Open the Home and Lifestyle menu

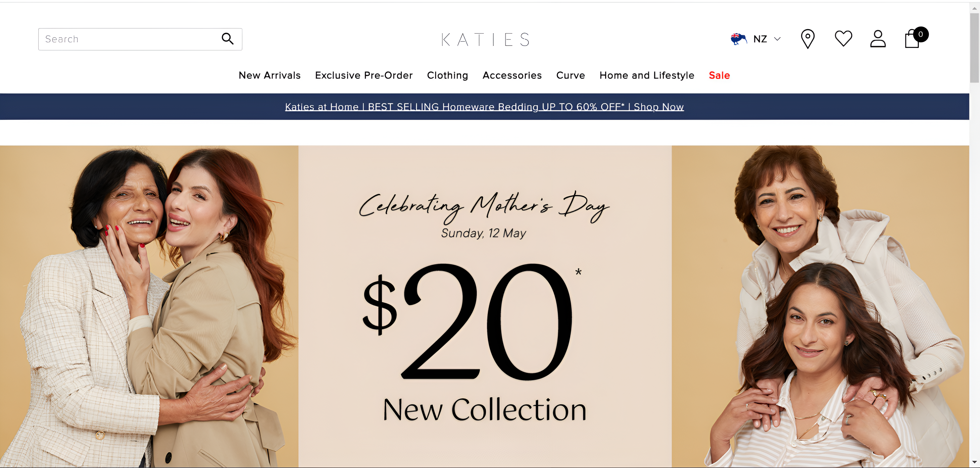647,75
